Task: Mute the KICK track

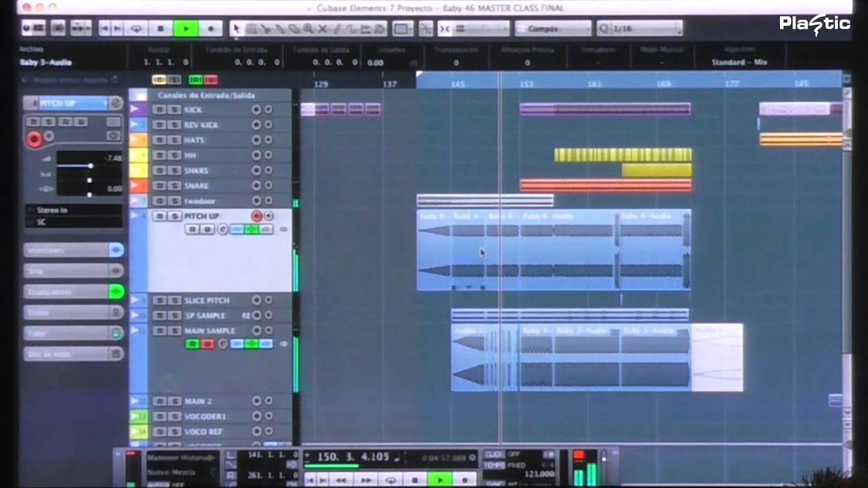Action: tap(160, 110)
